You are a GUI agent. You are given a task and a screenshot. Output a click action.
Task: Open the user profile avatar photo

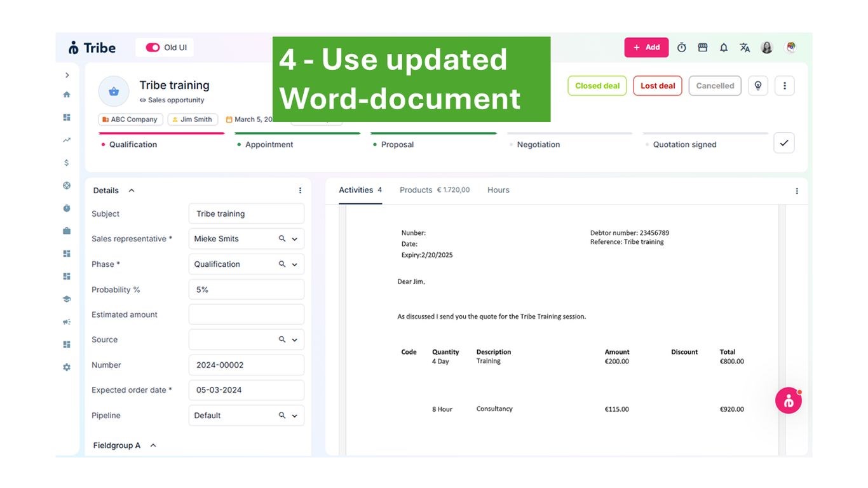click(767, 48)
